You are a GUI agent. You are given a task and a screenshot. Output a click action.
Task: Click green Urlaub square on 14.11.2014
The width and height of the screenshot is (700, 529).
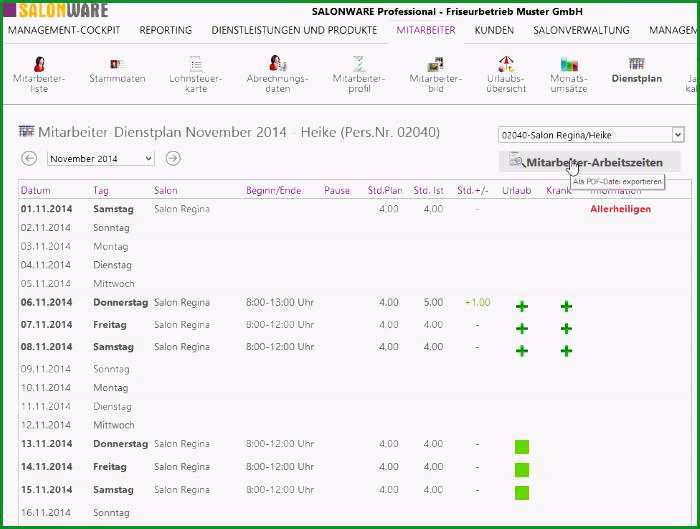pos(522,470)
